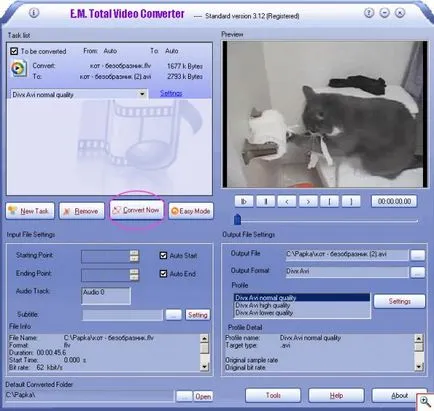Viewport: 434px width, 411px height.
Task: Expand the Divx Avi normal quality dropdown
Action: point(142,94)
